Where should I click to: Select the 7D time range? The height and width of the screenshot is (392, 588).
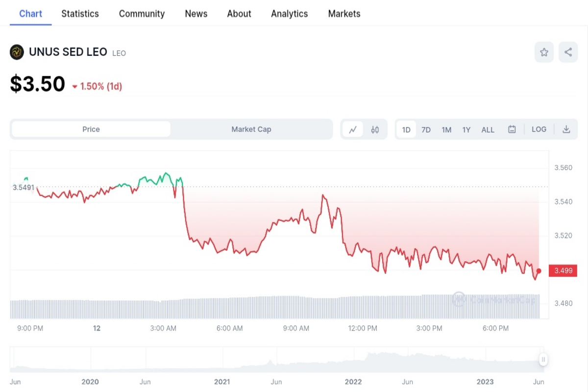click(426, 130)
